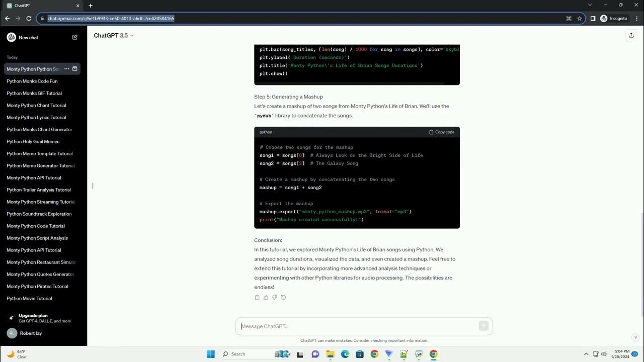The height and width of the screenshot is (362, 644).
Task: Collapse the sidebar with the handle
Action: click(92, 186)
